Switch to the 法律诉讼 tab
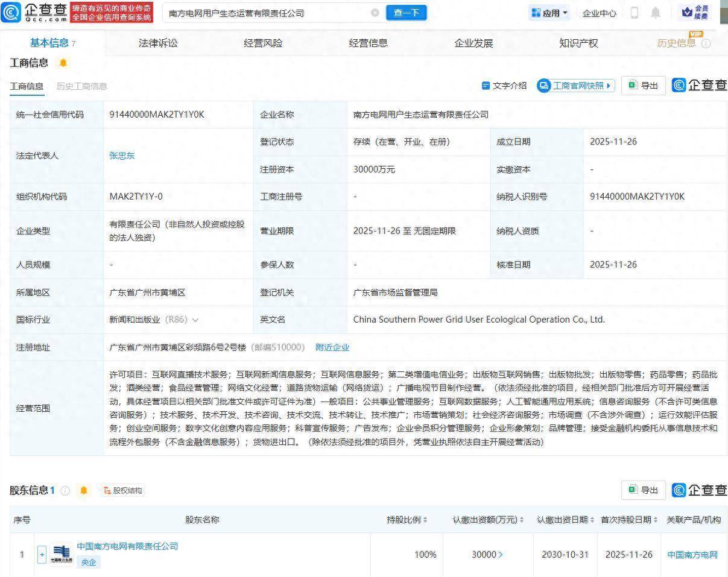 (157, 42)
